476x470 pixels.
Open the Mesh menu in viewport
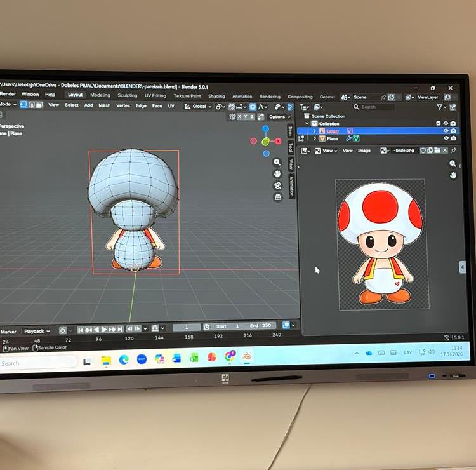coord(104,105)
